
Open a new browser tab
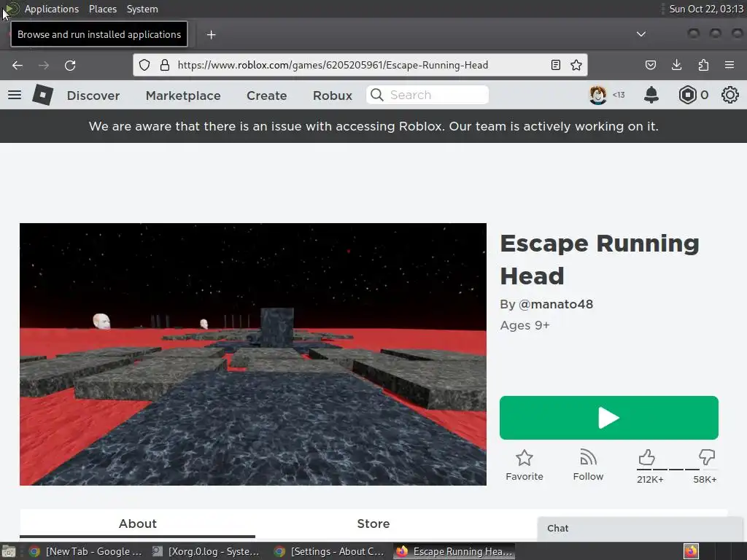211,35
